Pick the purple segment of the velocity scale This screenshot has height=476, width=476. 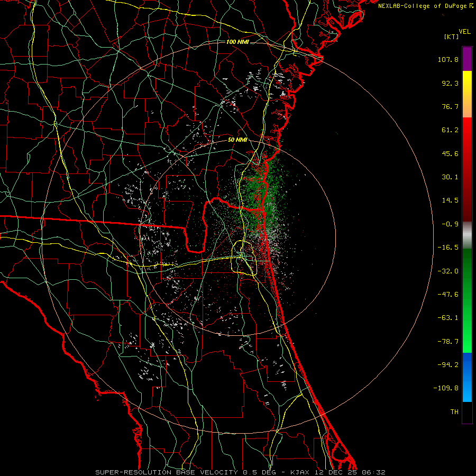(467, 59)
